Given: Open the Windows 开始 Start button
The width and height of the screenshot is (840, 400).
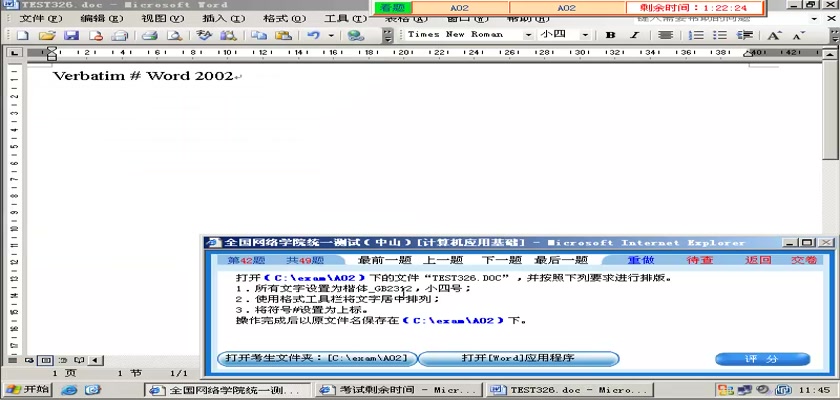Looking at the screenshot, I should [x=26, y=389].
